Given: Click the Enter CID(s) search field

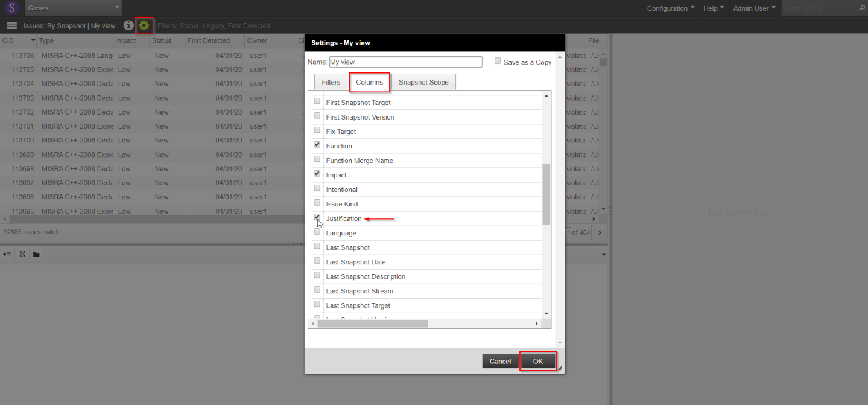Looking at the screenshot, I should (819, 8).
